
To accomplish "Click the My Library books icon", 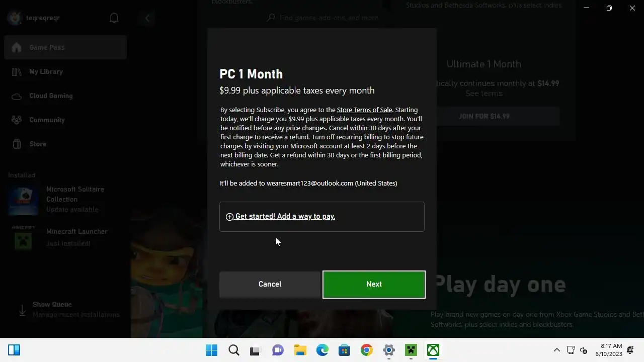I will tap(17, 71).
